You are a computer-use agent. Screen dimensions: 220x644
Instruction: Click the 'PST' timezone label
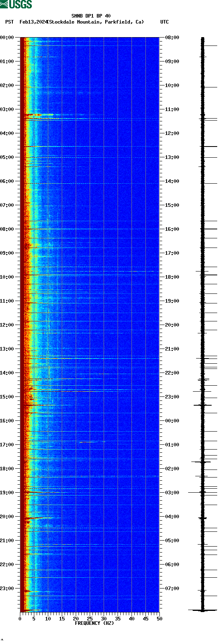coord(10,22)
